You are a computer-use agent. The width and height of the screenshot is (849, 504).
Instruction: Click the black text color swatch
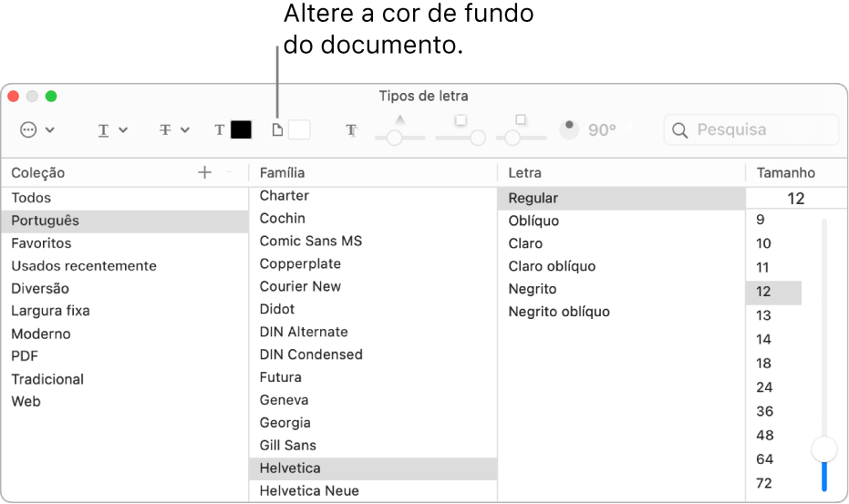[x=241, y=130]
